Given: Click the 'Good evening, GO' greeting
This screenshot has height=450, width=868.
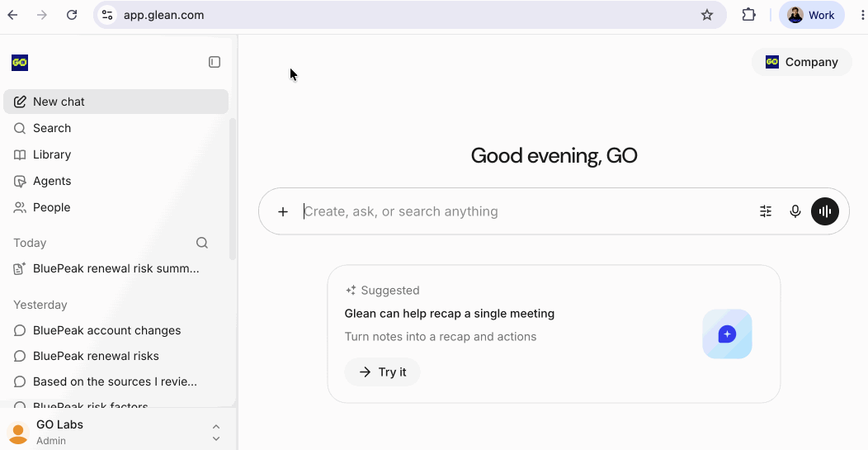Looking at the screenshot, I should (554, 156).
